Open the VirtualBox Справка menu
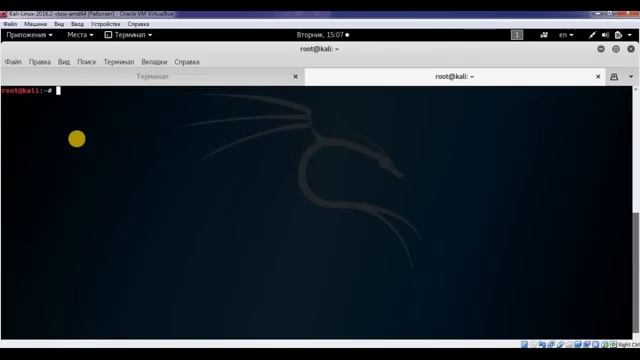The image size is (640, 360). 138,24
